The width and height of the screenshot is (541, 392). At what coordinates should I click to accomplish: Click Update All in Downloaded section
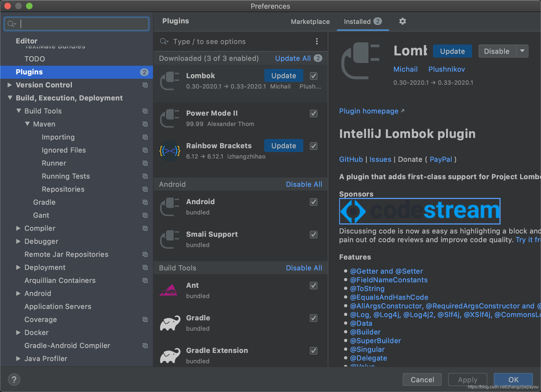(293, 58)
